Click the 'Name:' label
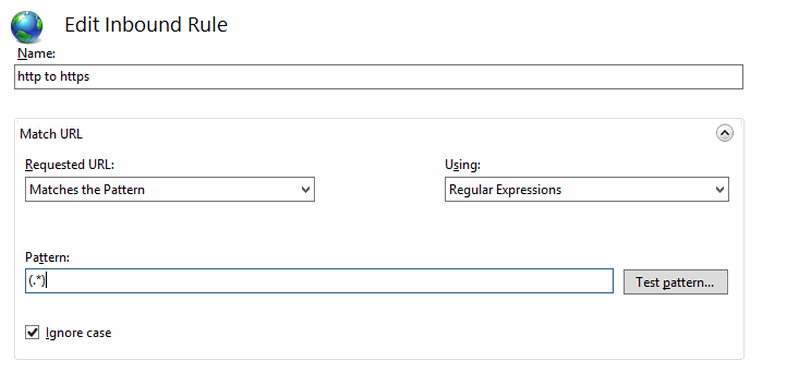 (x=36, y=54)
